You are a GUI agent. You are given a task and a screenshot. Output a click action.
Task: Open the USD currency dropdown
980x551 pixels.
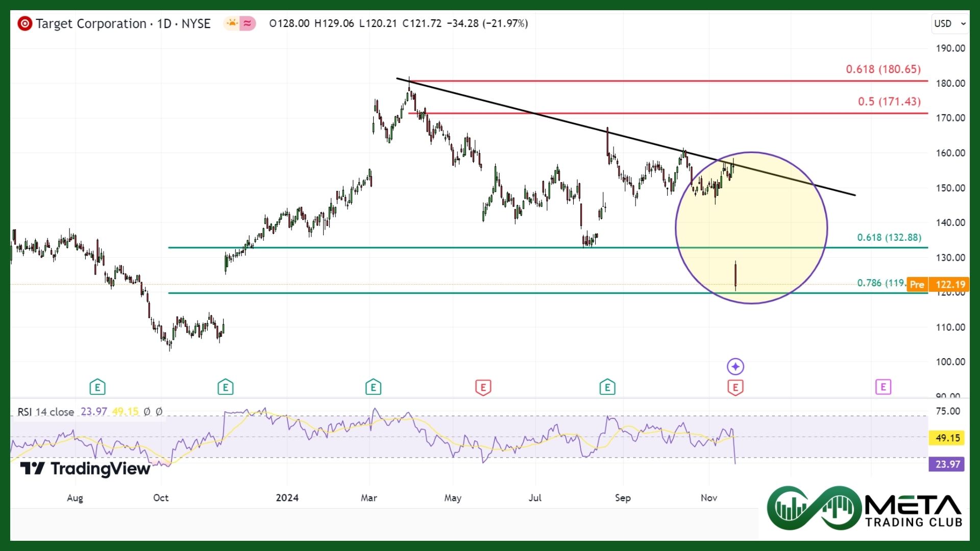tap(950, 23)
